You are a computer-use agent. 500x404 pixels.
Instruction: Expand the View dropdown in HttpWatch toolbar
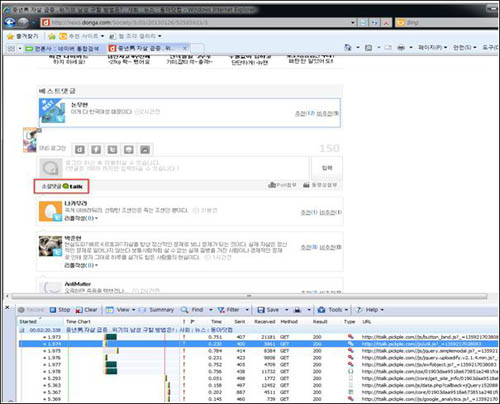[134, 310]
